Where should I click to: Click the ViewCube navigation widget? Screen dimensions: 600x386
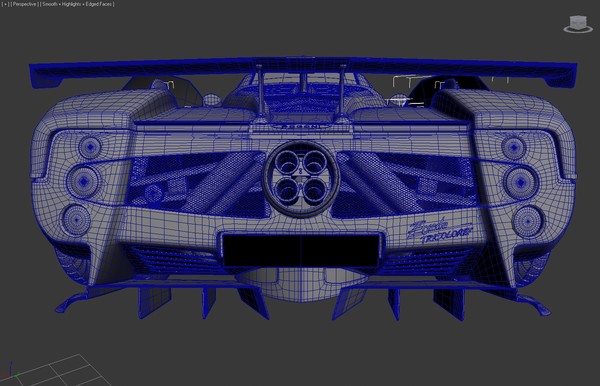point(578,24)
